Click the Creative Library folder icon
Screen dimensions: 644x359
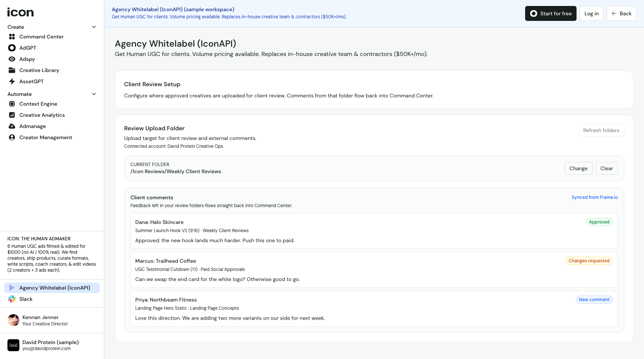pyautogui.click(x=12, y=70)
